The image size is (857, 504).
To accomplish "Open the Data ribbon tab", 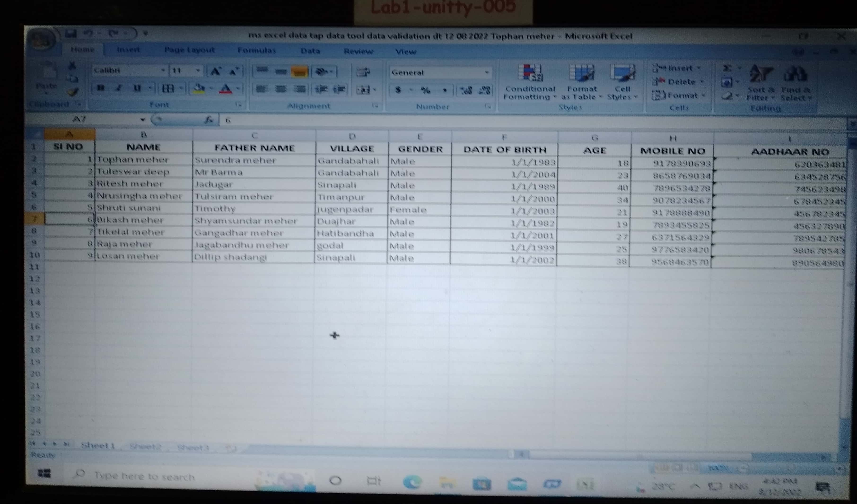I will [x=310, y=51].
